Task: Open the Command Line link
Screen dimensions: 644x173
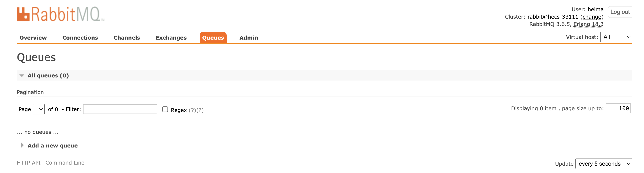Action: click(x=65, y=163)
